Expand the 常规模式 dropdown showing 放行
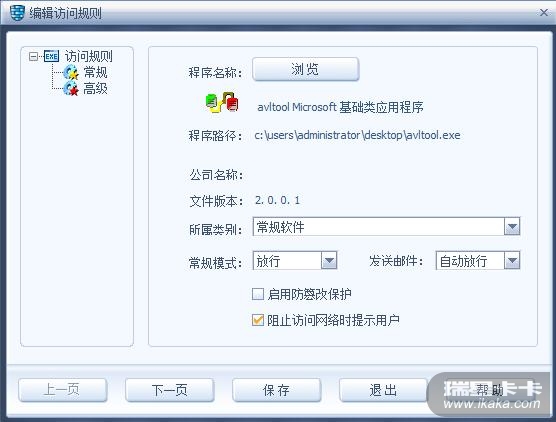 [329, 261]
